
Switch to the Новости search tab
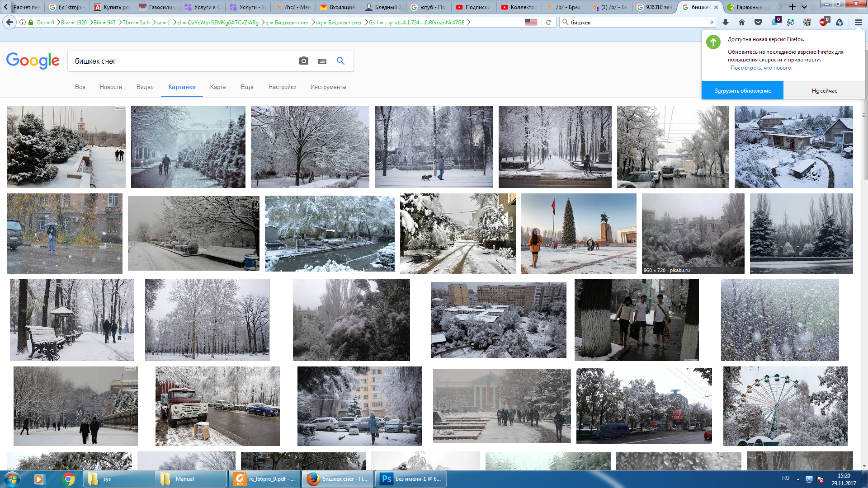(111, 87)
